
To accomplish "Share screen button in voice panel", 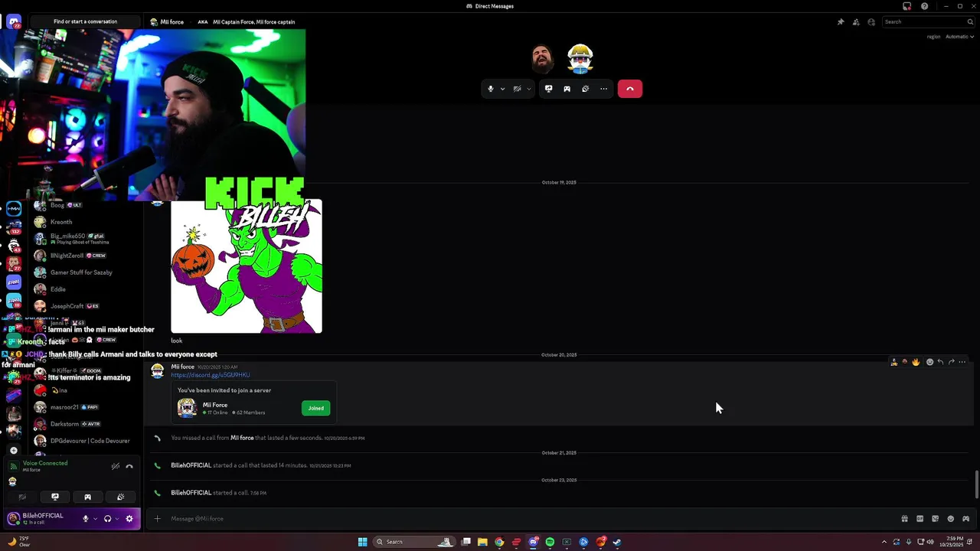I will [x=54, y=497].
